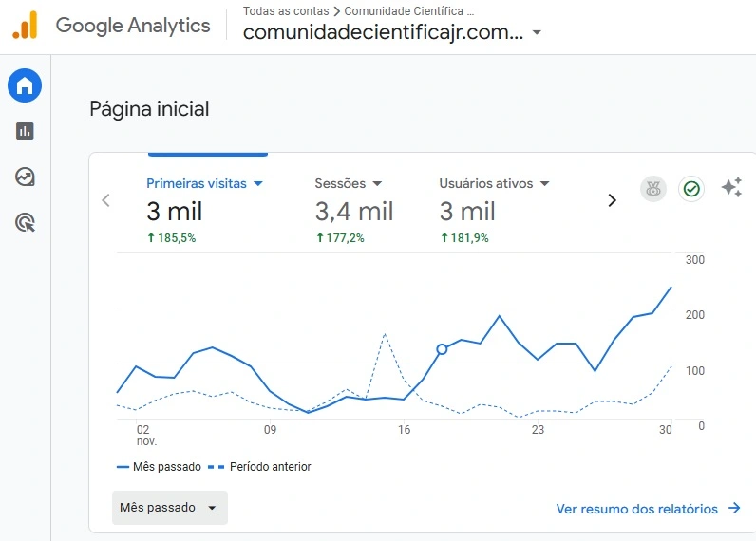Click the green check mark icon
This screenshot has height=541, width=756.
coord(691,189)
